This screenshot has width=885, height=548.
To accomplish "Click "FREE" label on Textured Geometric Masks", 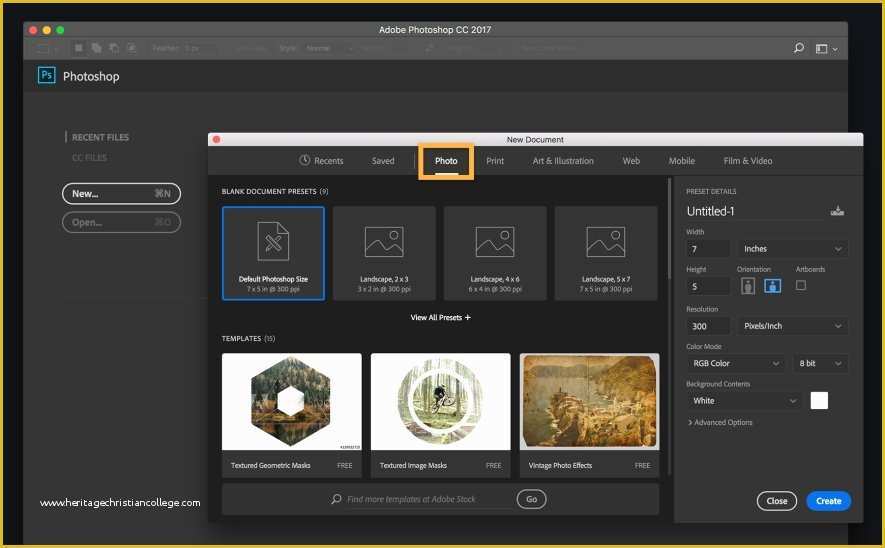I will pyautogui.click(x=344, y=466).
